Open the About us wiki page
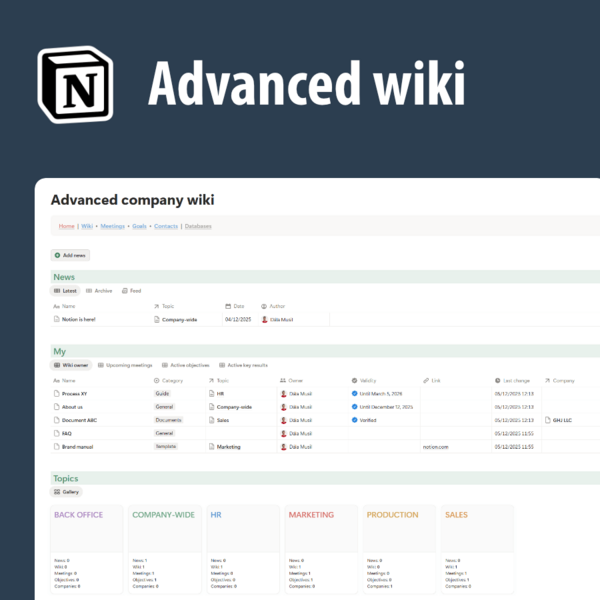Image resolution: width=600 pixels, height=600 pixels. point(72,407)
